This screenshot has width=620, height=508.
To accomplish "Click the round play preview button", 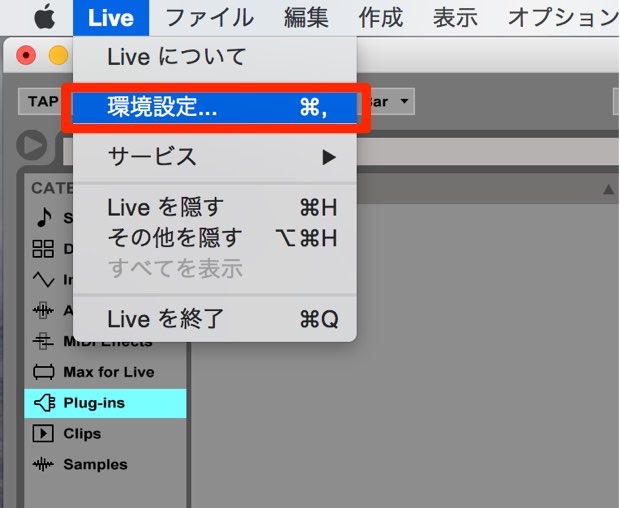I will (32, 145).
